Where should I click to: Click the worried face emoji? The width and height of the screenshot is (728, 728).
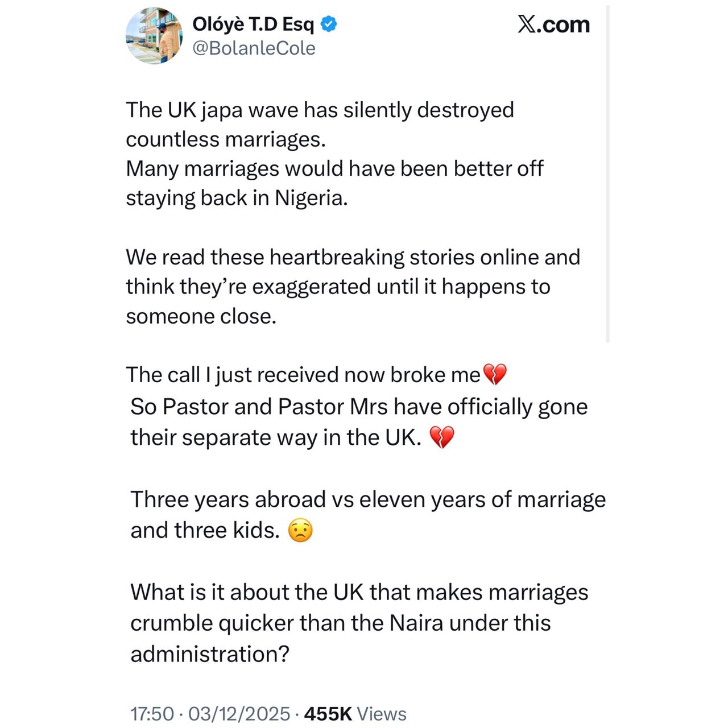[x=300, y=531]
